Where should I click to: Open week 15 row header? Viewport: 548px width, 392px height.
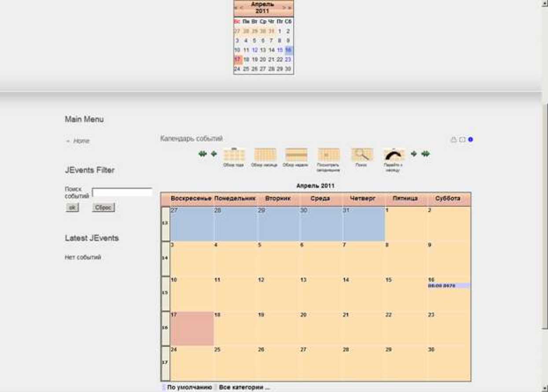166,293
